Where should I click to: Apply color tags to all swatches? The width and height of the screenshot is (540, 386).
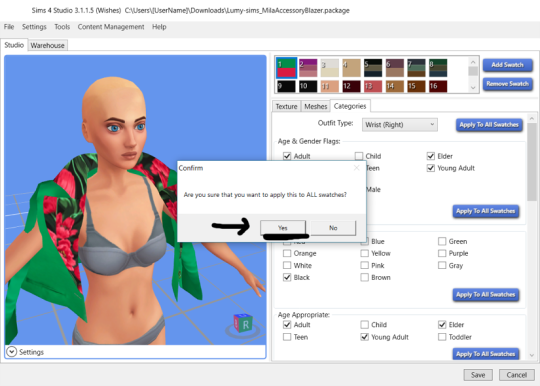click(x=486, y=294)
